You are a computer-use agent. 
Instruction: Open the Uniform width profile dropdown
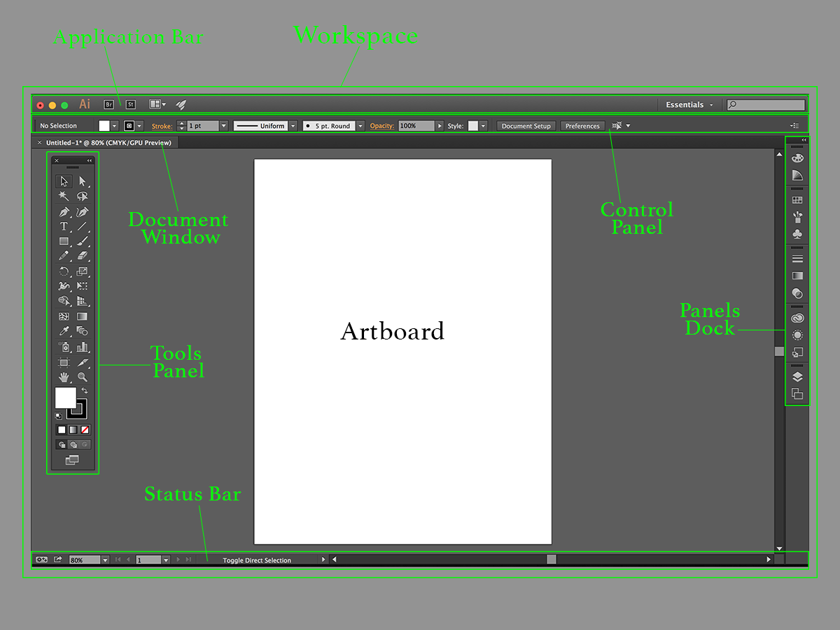click(x=293, y=126)
